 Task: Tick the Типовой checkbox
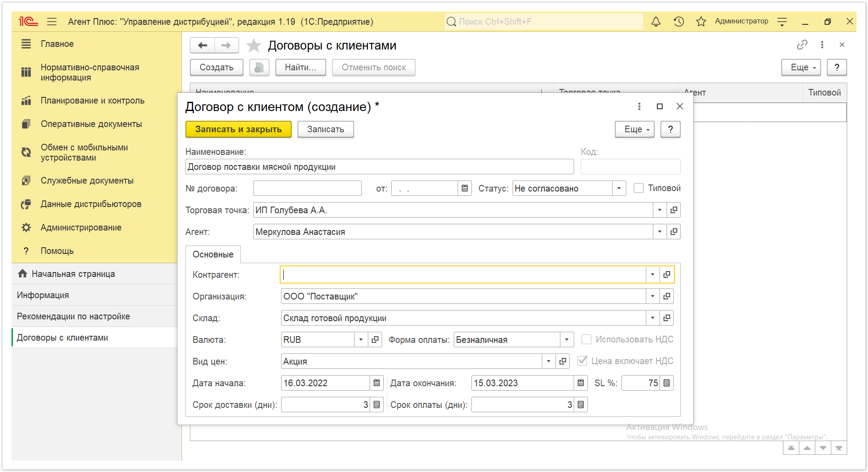(x=639, y=188)
